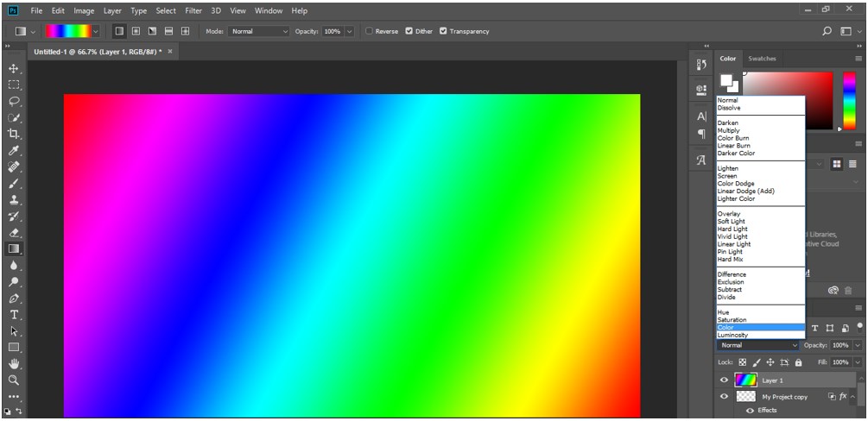
Task: Collapse My Project copy layer effects
Action: (x=852, y=397)
